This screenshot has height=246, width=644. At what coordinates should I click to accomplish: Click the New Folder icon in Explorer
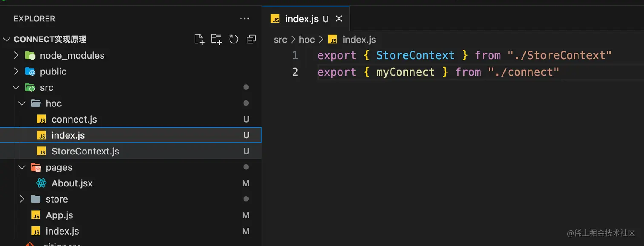coord(216,40)
